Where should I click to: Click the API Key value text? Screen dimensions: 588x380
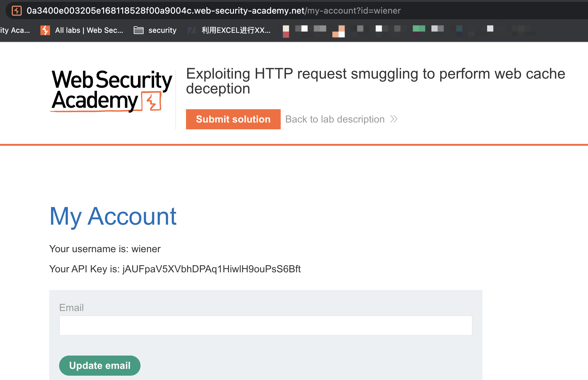pos(212,269)
